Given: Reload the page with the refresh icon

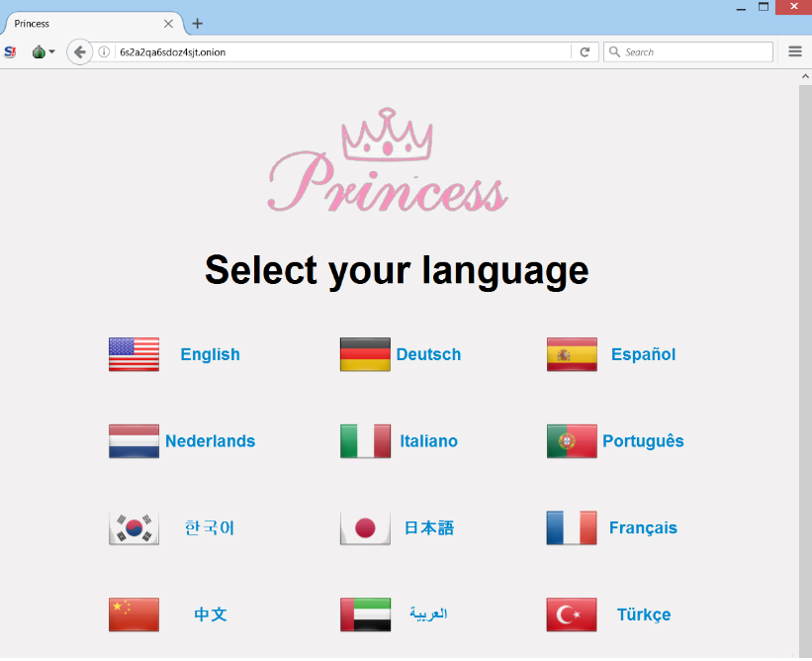Looking at the screenshot, I should click(585, 51).
